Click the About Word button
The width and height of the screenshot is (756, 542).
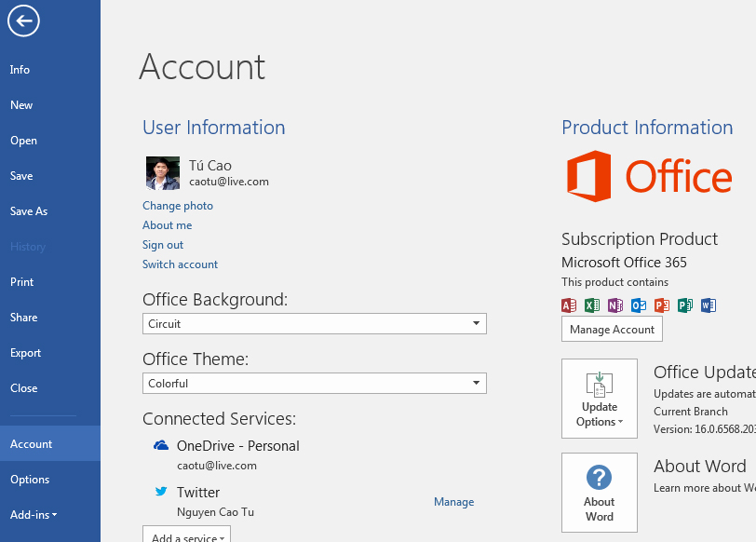600,493
